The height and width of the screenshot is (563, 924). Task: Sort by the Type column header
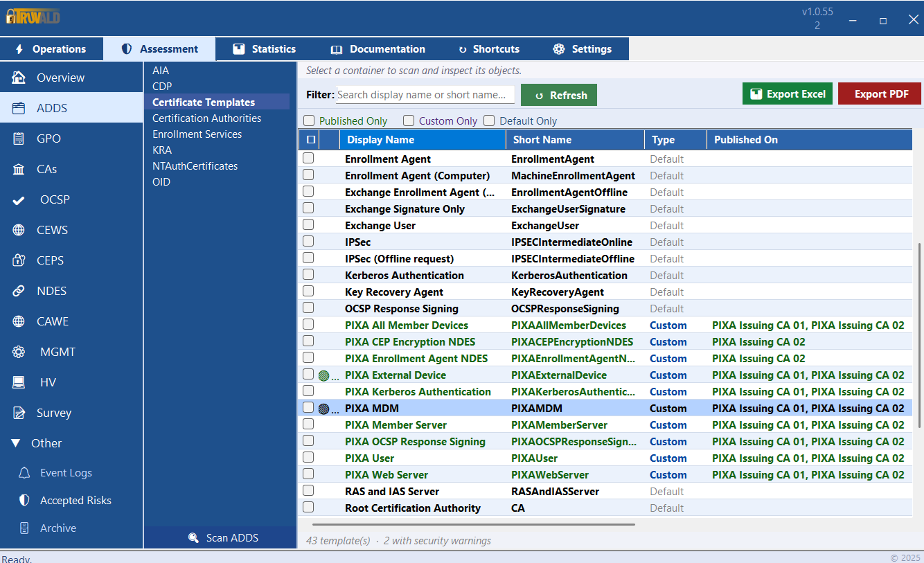pyautogui.click(x=675, y=140)
